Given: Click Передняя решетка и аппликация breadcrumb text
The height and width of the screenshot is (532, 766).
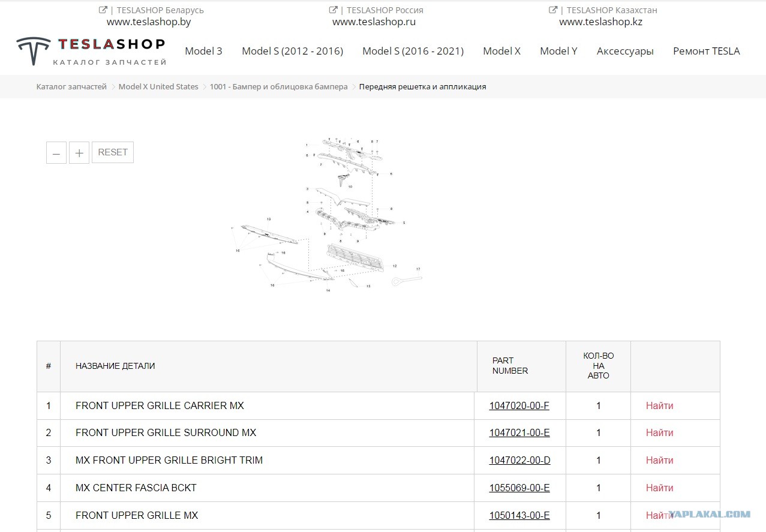Looking at the screenshot, I should 422,86.
